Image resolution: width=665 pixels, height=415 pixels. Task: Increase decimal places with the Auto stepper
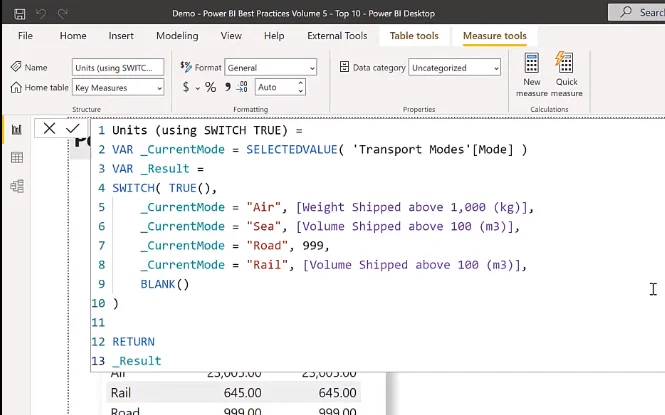point(301,83)
